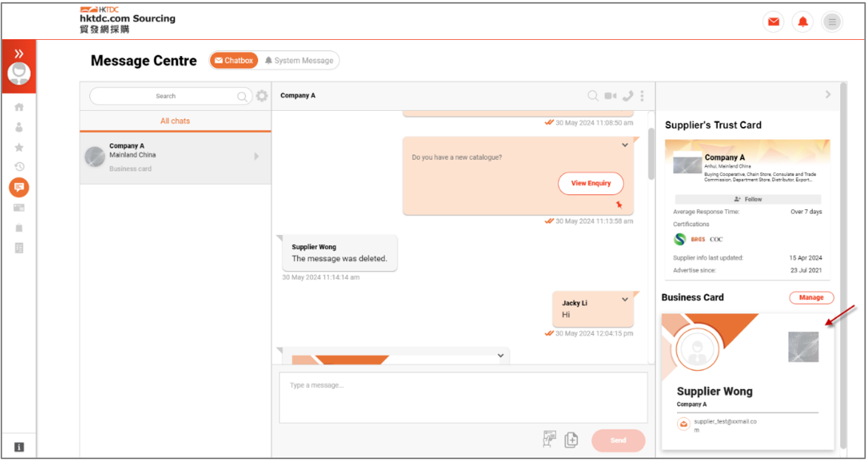Open the Message Centre chat icon in sidebar
The image size is (868, 462).
[x=19, y=188]
